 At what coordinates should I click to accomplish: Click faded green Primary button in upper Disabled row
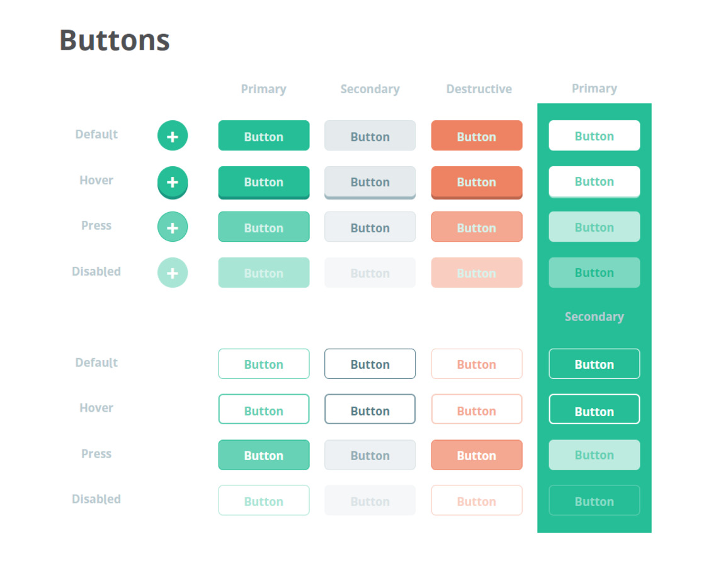(x=264, y=273)
